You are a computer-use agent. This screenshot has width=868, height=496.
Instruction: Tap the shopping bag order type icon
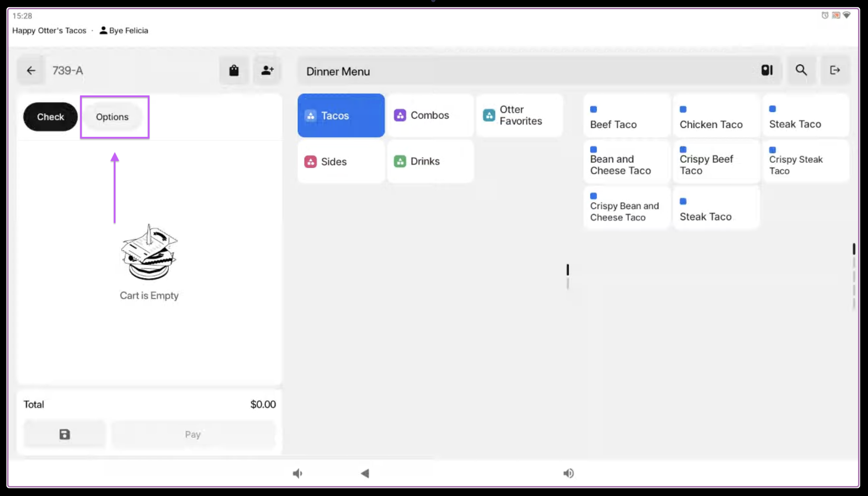(x=234, y=71)
